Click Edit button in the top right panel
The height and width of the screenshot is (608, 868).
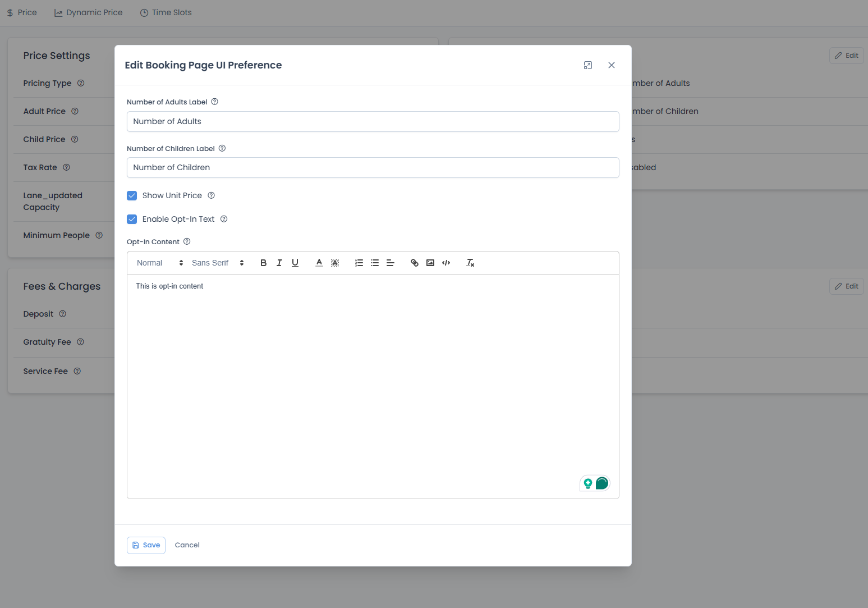846,56
